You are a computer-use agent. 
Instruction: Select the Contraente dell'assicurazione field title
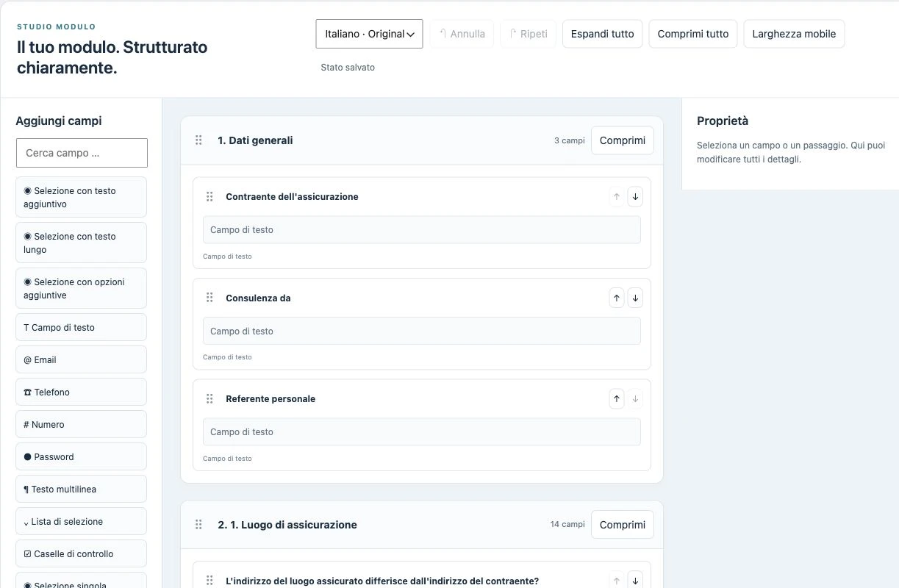[x=292, y=197]
